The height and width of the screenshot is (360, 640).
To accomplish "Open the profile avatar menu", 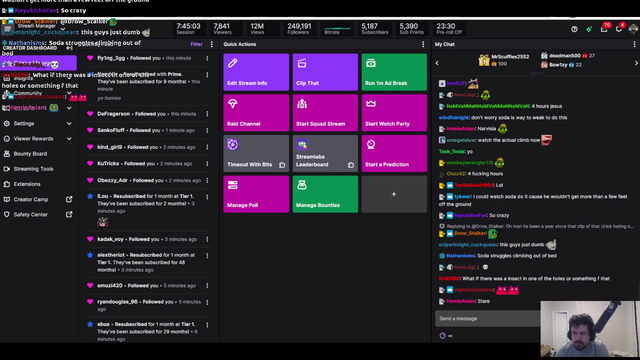I will [x=633, y=29].
